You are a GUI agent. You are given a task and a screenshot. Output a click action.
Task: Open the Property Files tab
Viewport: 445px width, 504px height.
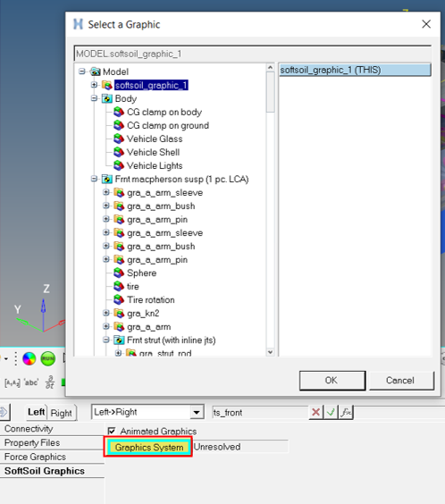(32, 442)
